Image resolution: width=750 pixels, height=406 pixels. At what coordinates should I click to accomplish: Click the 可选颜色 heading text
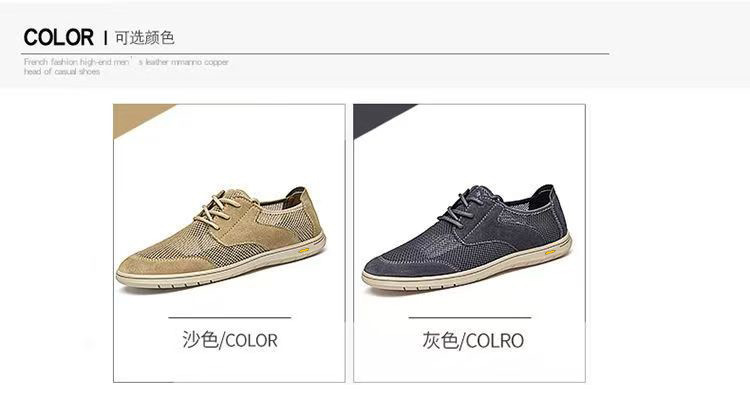pyautogui.click(x=144, y=37)
